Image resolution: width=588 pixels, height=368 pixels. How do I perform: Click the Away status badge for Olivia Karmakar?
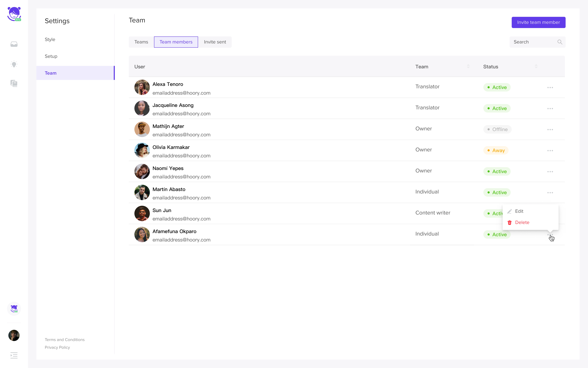pos(496,150)
